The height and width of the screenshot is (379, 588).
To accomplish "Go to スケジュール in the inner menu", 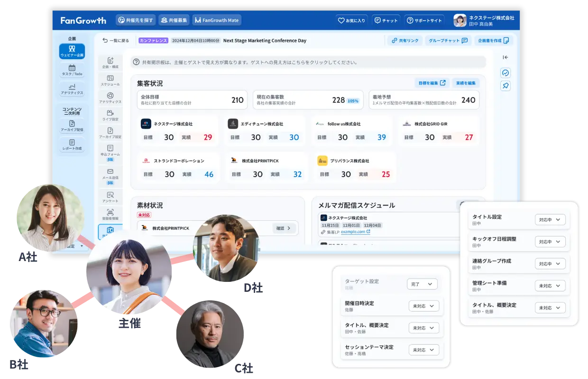I will coord(110,81).
